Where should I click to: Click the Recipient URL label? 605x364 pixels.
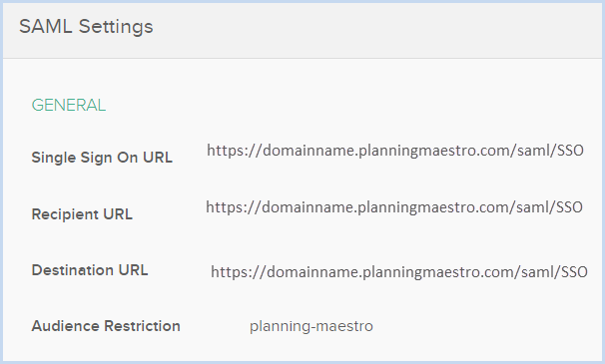coord(82,214)
